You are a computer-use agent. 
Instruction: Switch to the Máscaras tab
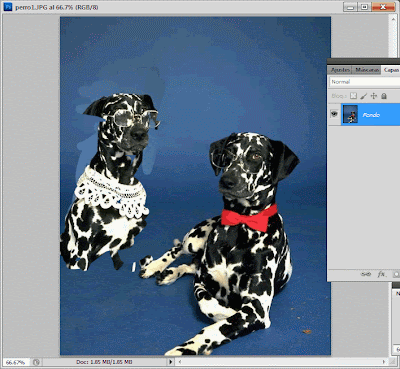click(x=366, y=70)
